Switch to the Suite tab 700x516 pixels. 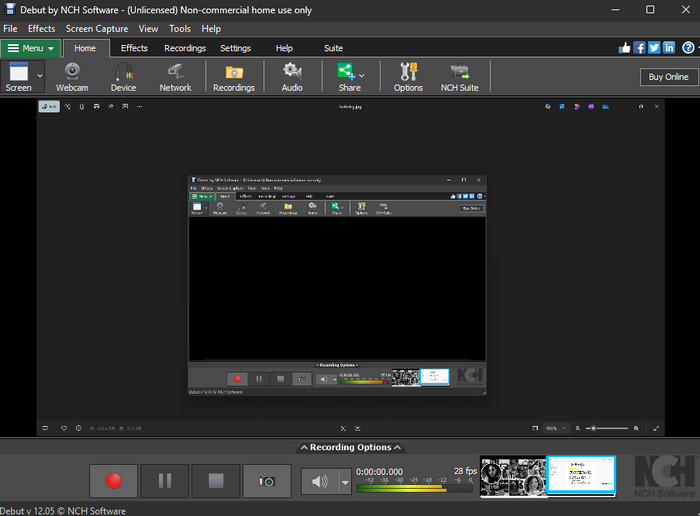pos(333,48)
